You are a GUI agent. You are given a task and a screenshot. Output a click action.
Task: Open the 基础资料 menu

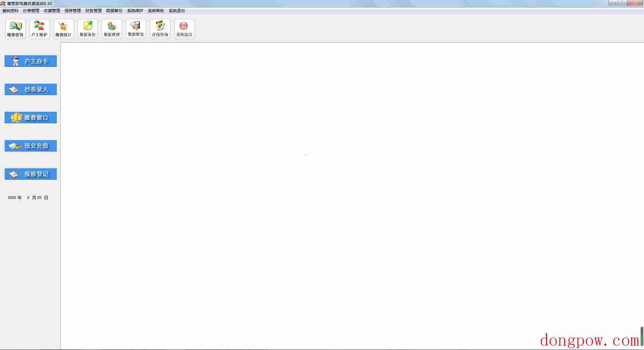coord(10,11)
